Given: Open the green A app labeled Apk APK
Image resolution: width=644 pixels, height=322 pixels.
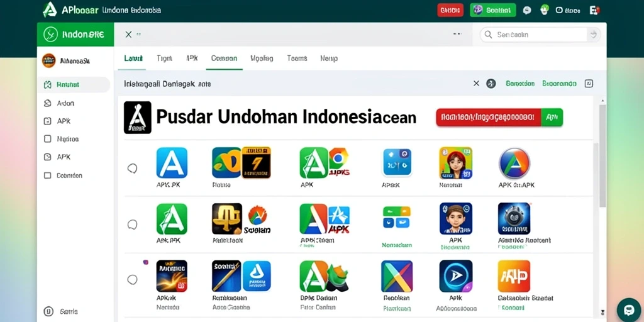Looking at the screenshot, I should coord(172,219).
